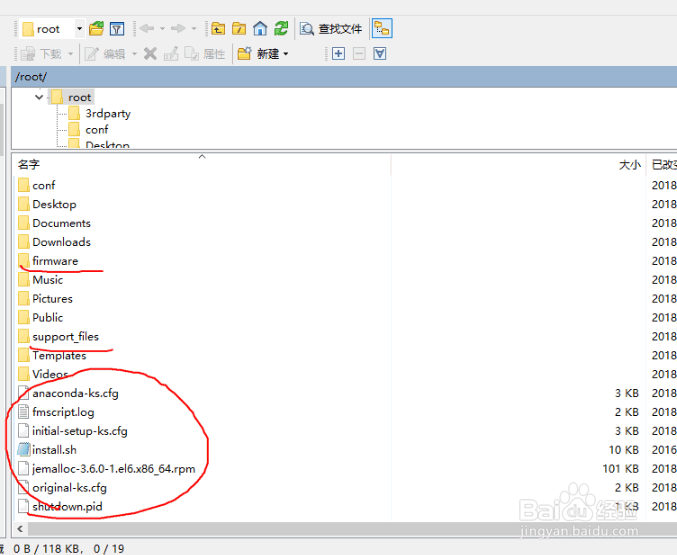Screen dimensions: 677x555
Task: Click the delete X icon
Action: (150, 54)
